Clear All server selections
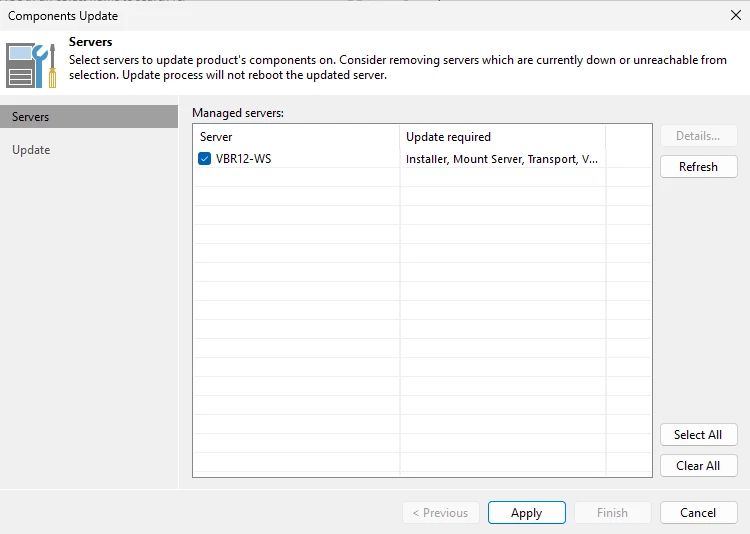 pos(698,466)
